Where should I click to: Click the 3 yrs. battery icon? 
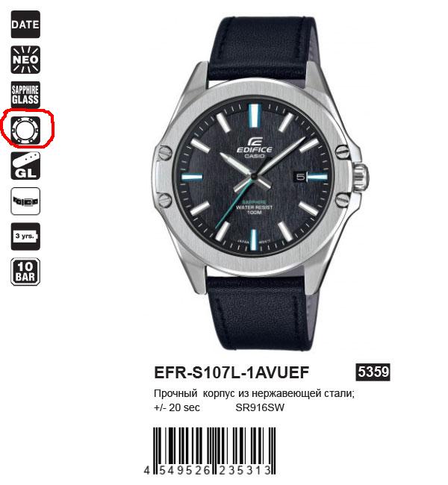pyautogui.click(x=25, y=237)
